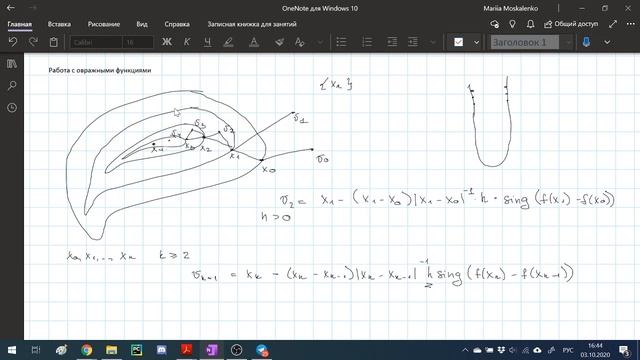Apply text highlight color

(x=229, y=42)
